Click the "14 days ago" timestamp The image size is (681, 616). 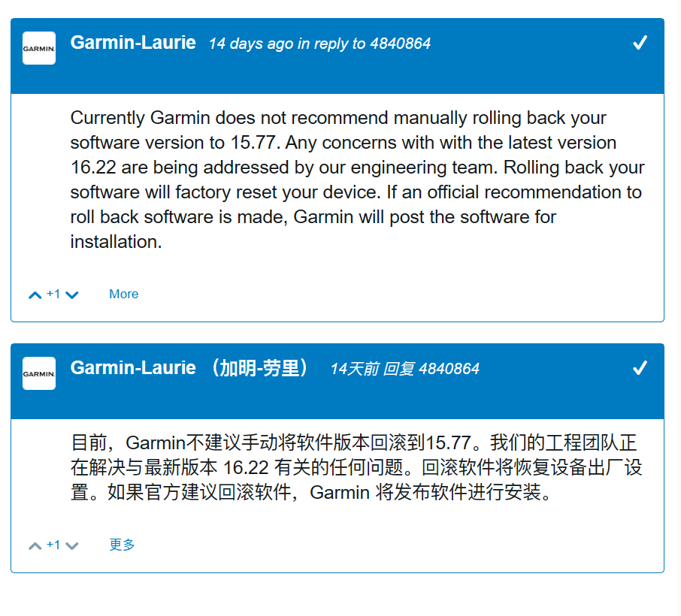(251, 44)
